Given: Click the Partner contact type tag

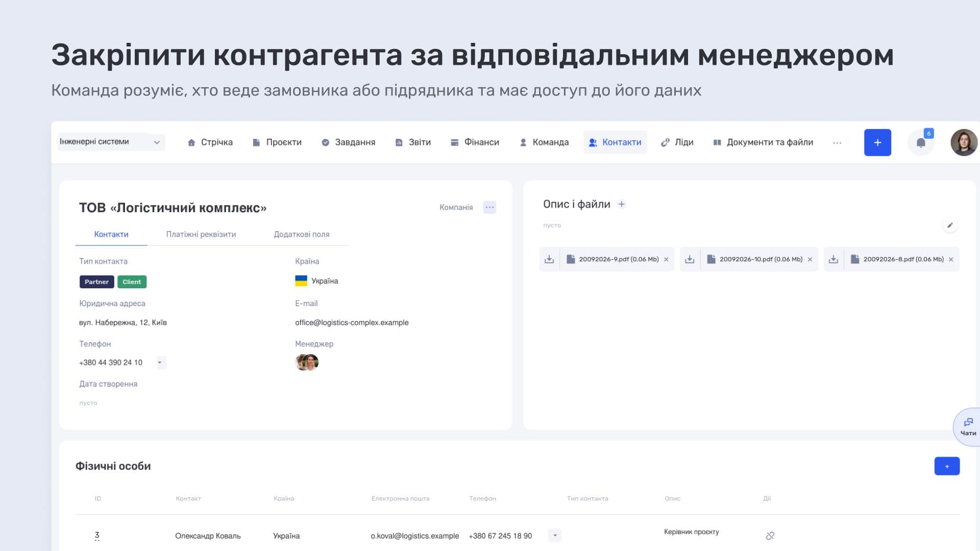Looking at the screenshot, I should tap(96, 282).
